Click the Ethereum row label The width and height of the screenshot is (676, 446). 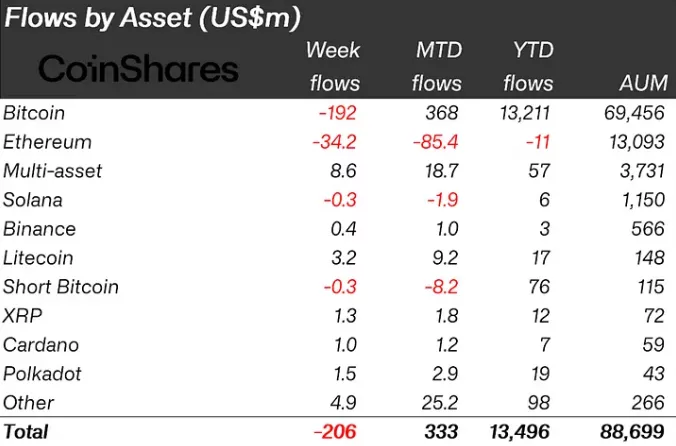(47, 142)
